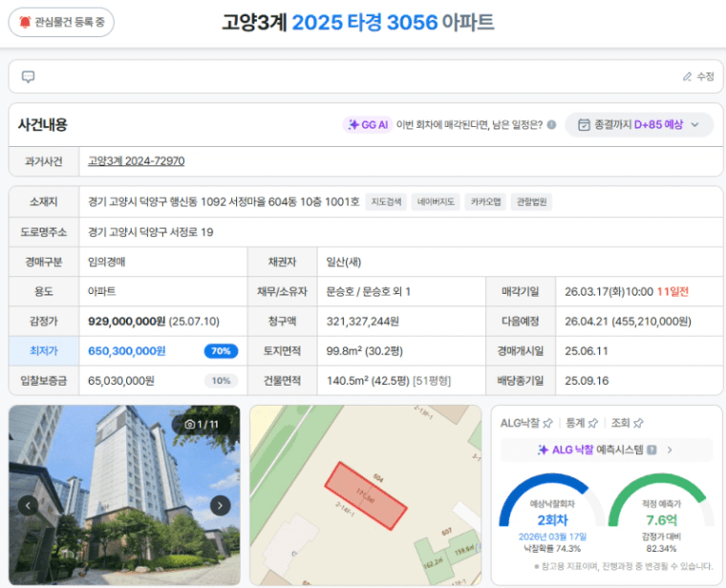The height and width of the screenshot is (588, 726).
Task: Toggle the pin next to 통계 tab
Action: click(x=592, y=422)
